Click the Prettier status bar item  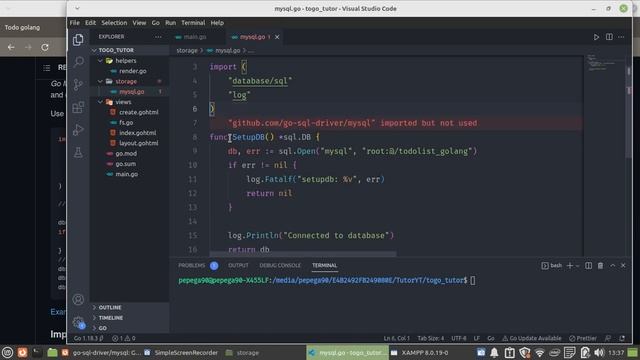583,338
